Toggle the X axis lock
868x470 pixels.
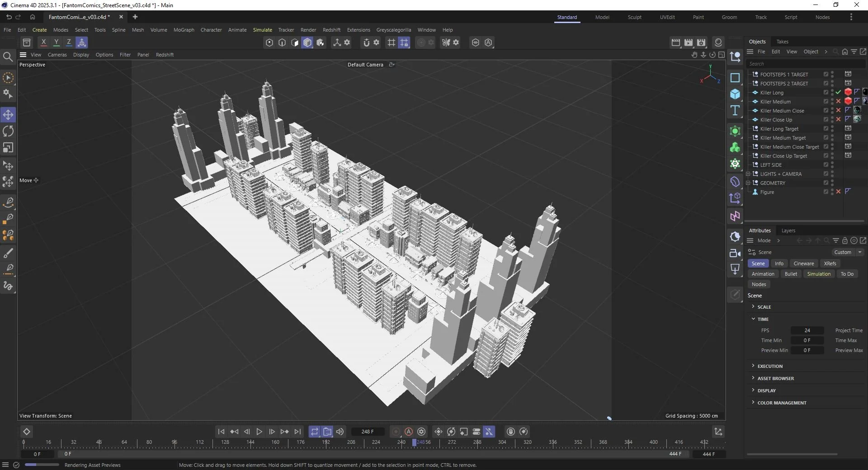43,42
